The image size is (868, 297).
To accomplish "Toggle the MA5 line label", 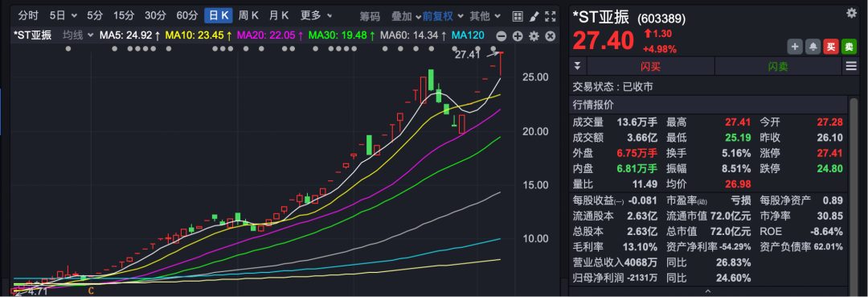I will click(130, 35).
